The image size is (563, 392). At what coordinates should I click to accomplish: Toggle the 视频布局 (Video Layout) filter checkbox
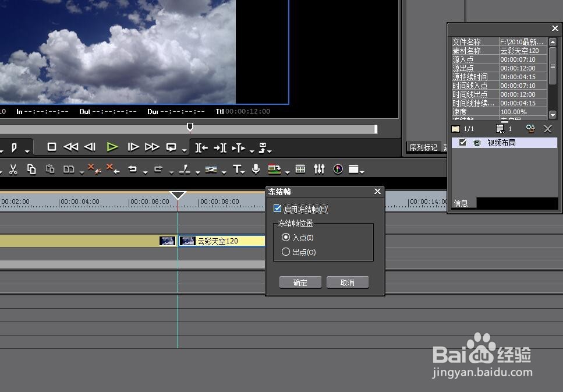(x=463, y=143)
